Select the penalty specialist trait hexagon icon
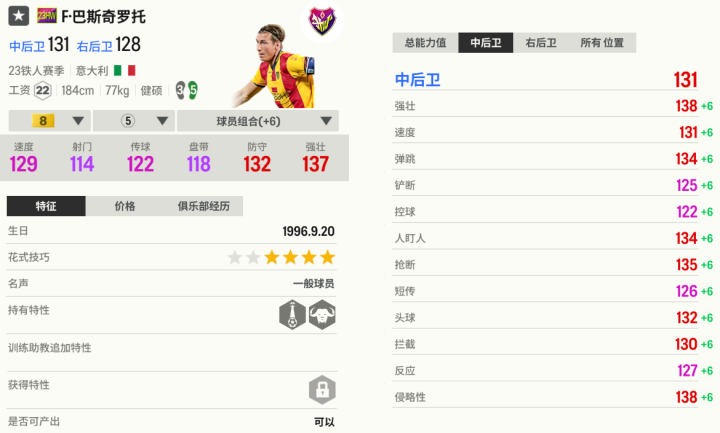 292,315
